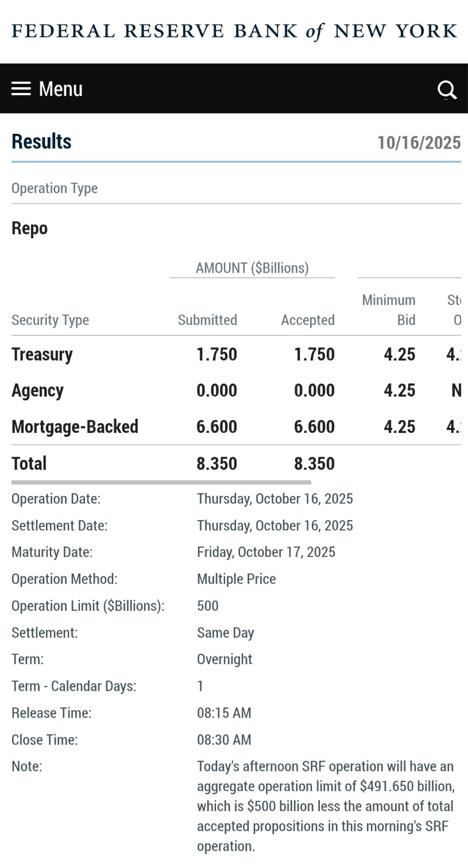Select the Agency row label
468x868 pixels.
37,390
